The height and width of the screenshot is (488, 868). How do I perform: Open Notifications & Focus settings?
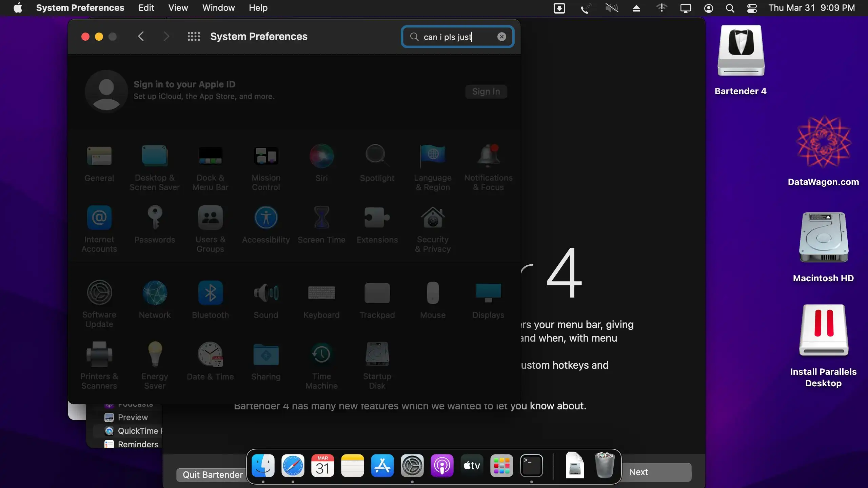(x=488, y=157)
